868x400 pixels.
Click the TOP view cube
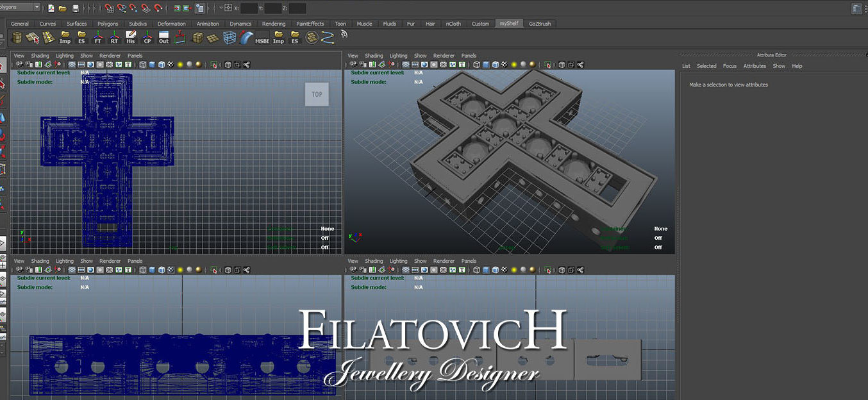[317, 94]
